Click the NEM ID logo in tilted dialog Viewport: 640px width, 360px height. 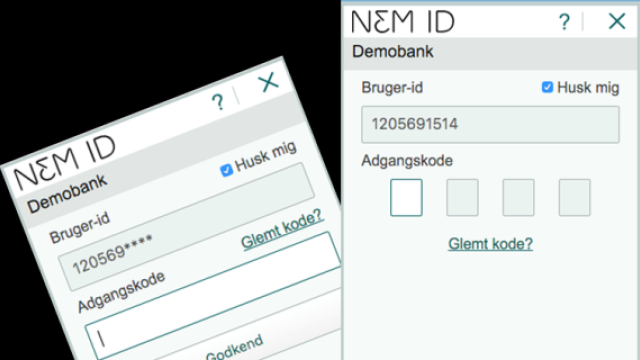coord(65,162)
